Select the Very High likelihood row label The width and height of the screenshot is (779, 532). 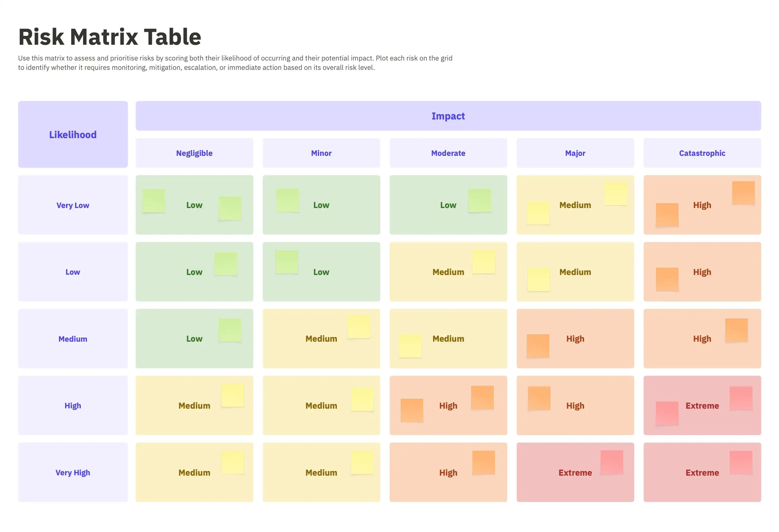point(73,472)
